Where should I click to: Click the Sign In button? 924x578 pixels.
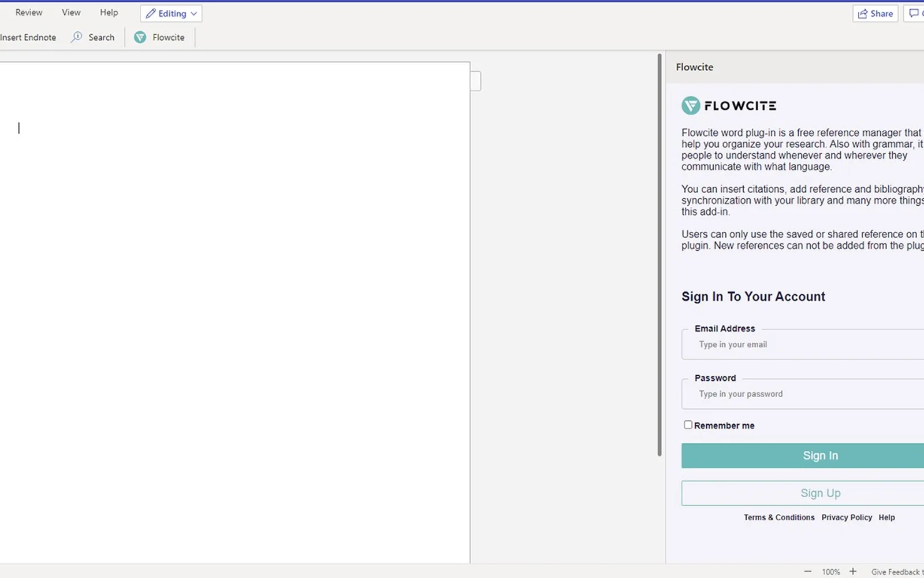803,455
